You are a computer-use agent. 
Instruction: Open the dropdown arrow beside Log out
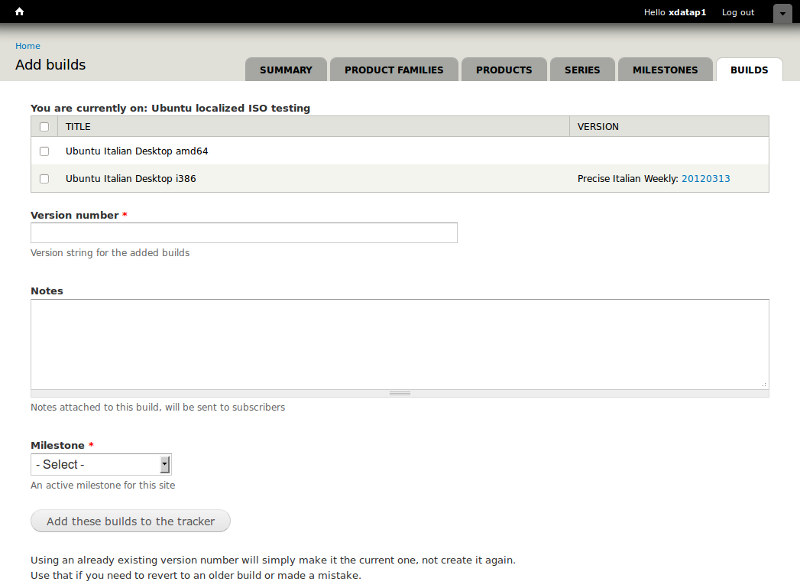(x=782, y=13)
